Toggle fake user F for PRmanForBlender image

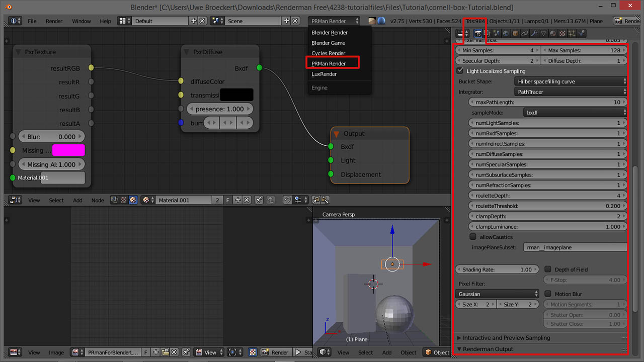coord(146,352)
